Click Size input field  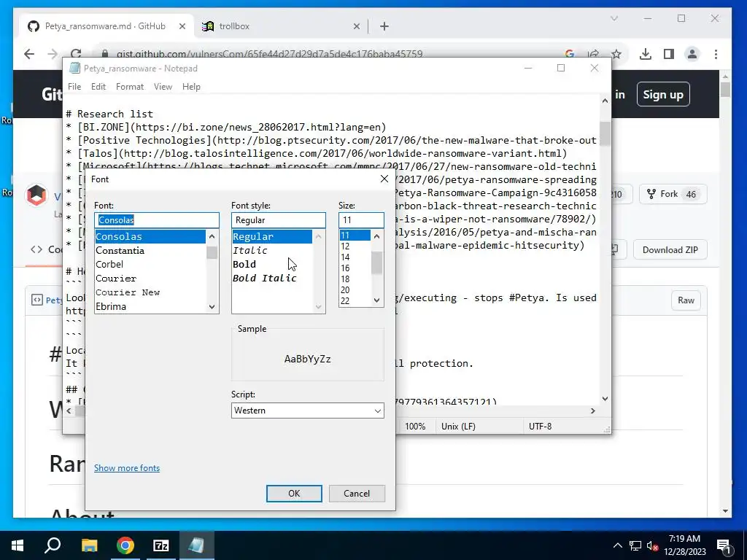[x=361, y=220]
